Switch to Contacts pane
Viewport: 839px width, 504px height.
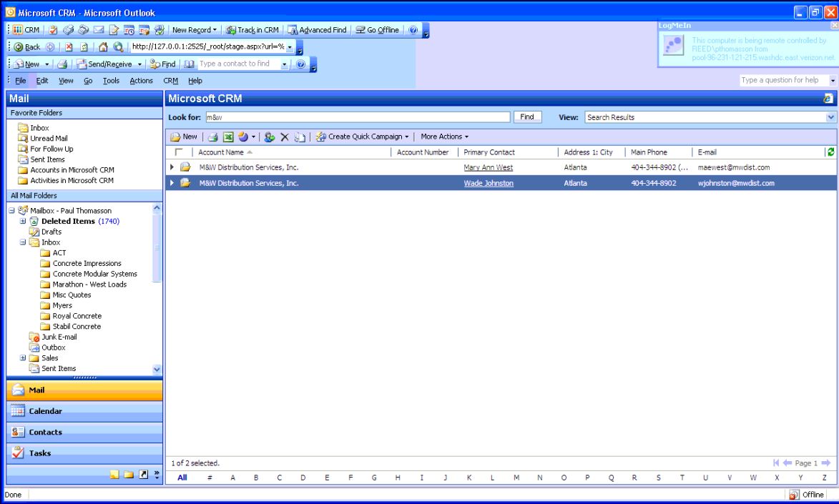click(84, 433)
